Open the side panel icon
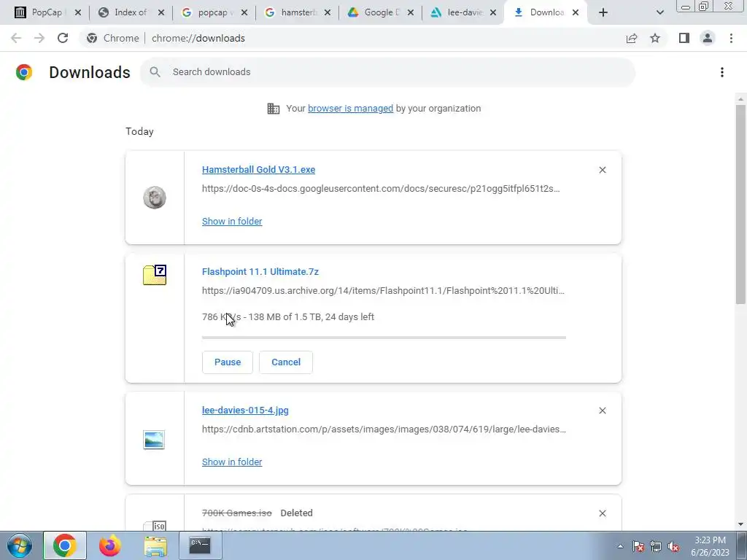The image size is (747, 560). (684, 38)
